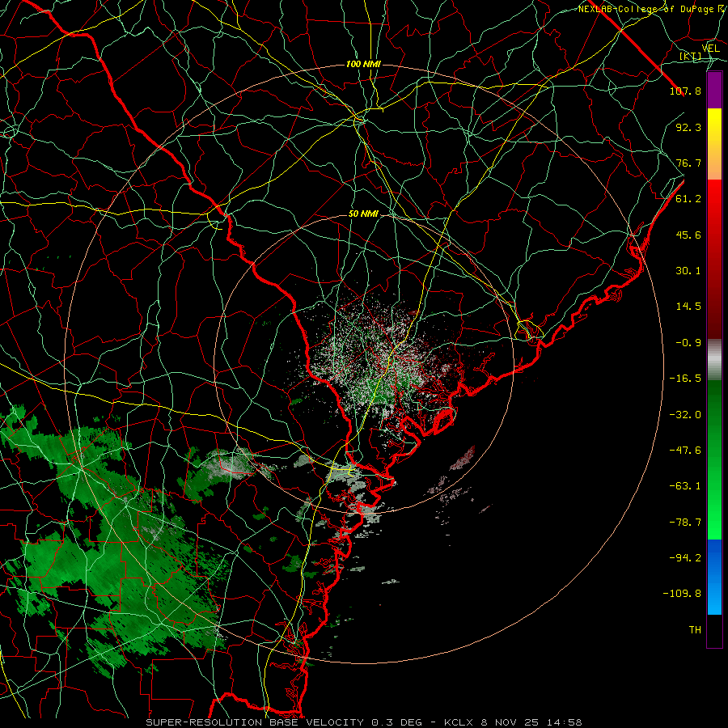This screenshot has height=728, width=728.
Task: Click the TH legend label
Action: pos(695,630)
